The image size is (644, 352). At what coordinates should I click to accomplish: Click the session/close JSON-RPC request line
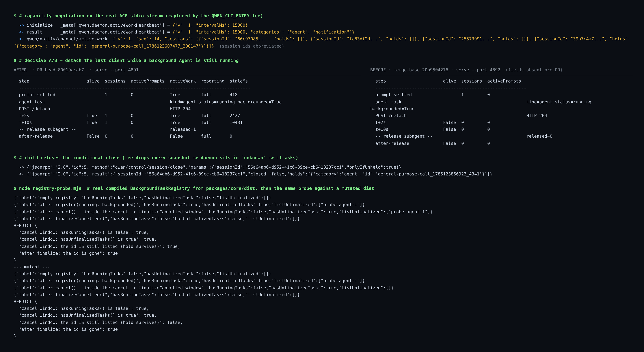pyautogui.click(x=210, y=167)
